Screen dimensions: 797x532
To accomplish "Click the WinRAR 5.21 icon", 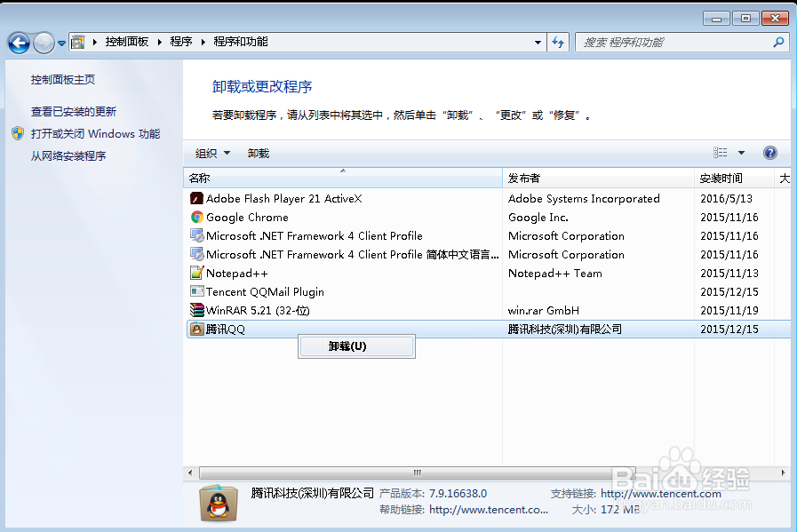I will pyautogui.click(x=196, y=310).
